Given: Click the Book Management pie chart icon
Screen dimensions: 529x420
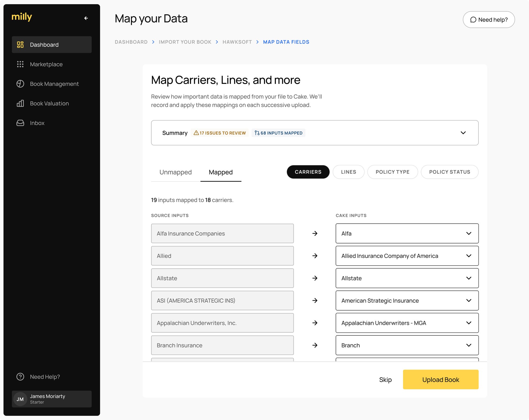Looking at the screenshot, I should 20,84.
